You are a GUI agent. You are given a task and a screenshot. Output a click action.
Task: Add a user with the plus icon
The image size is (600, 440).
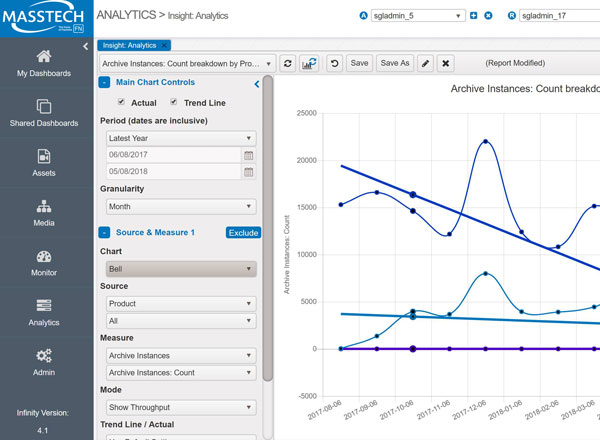click(x=473, y=16)
